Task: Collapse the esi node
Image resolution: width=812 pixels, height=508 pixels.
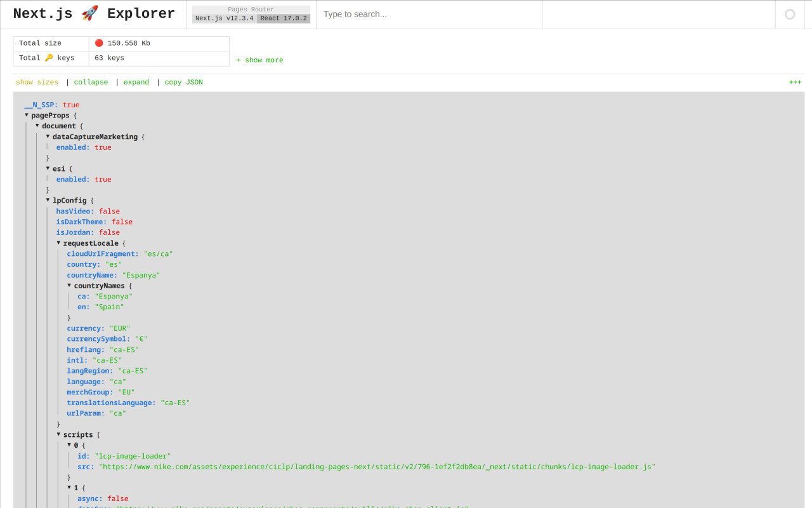Action: (x=48, y=168)
